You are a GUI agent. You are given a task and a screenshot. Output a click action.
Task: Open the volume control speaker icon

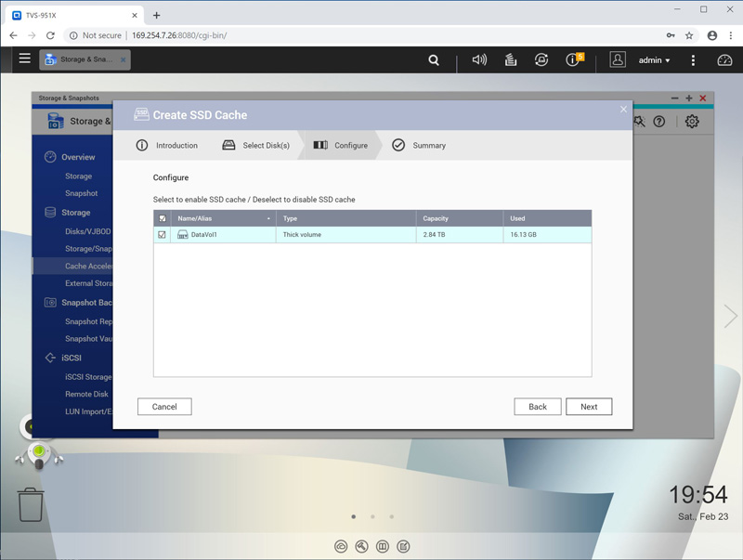point(479,59)
